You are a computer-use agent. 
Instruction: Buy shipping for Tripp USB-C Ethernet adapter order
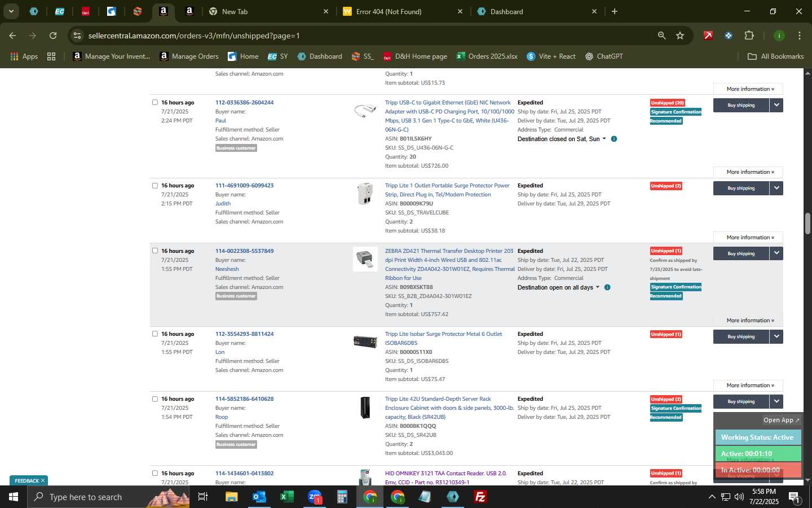[x=741, y=105]
